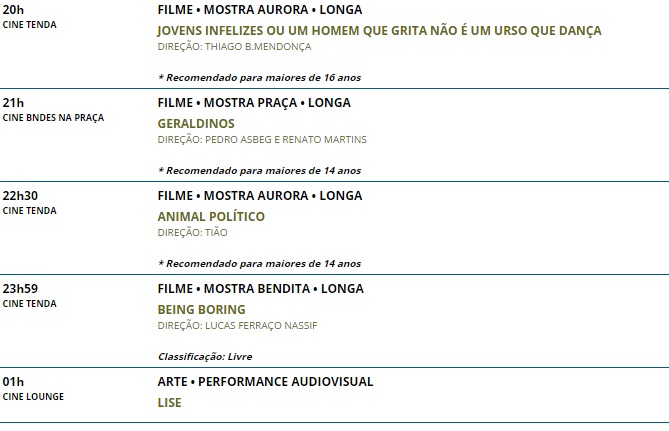Screen dimensions: 669x431
Task: Click the 20h time slot
Action: click(x=14, y=9)
